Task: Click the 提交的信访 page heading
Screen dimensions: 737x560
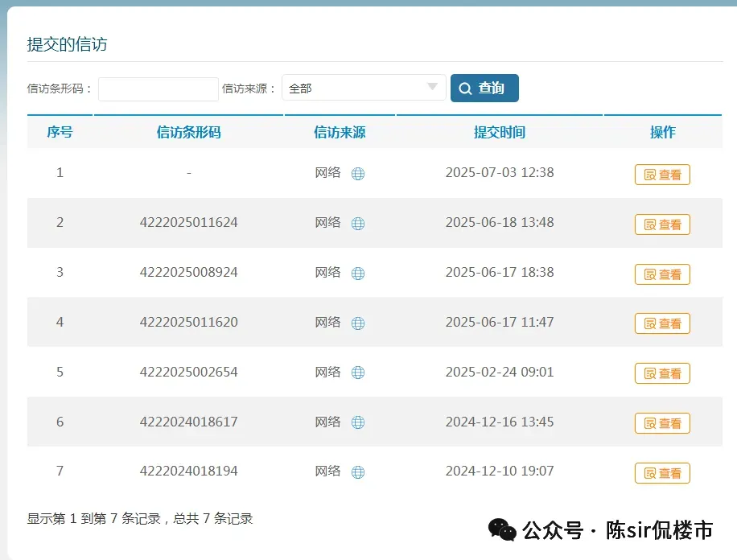Action: (68, 44)
